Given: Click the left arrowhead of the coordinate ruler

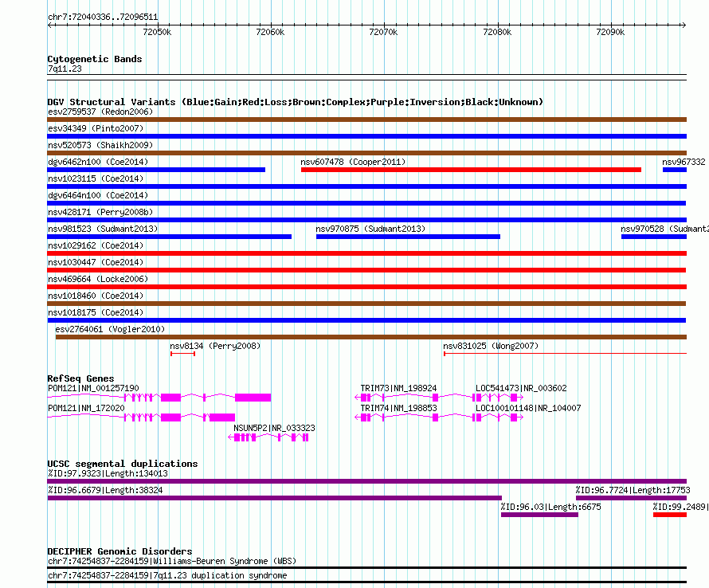Looking at the screenshot, I should [x=49, y=25].
